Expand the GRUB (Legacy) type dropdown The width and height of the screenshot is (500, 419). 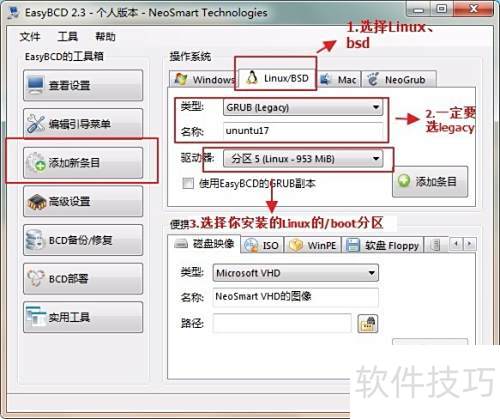pyautogui.click(x=303, y=107)
